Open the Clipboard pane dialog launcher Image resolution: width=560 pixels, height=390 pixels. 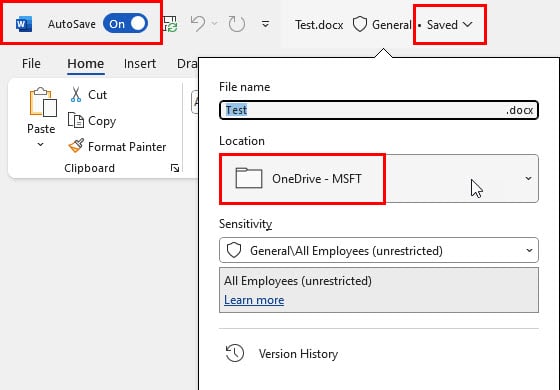pyautogui.click(x=175, y=168)
